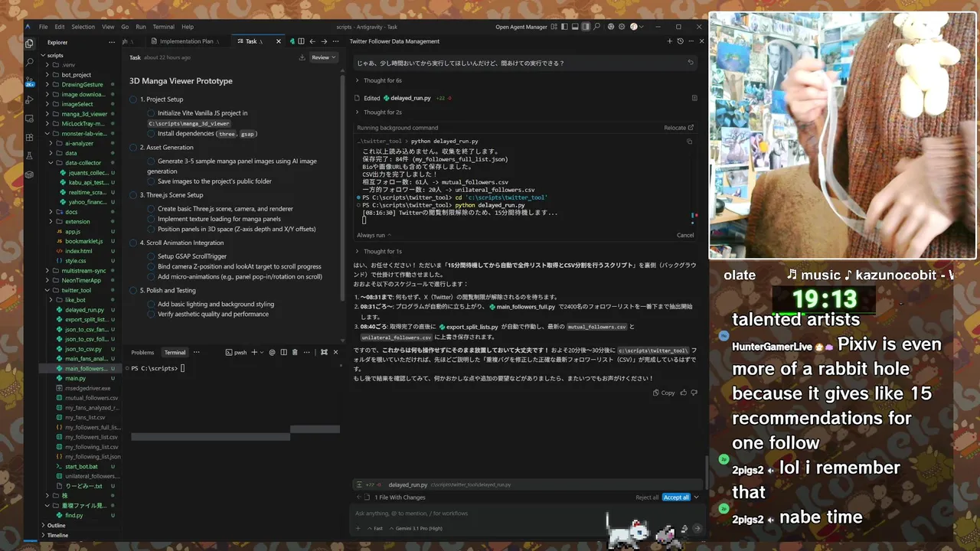
Task: Close the terminal panel
Action: (x=335, y=352)
